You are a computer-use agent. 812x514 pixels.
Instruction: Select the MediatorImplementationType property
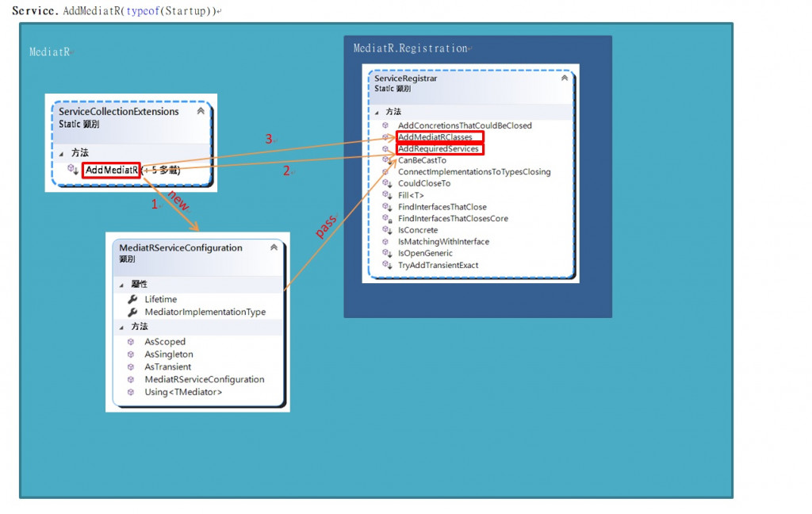(205, 312)
